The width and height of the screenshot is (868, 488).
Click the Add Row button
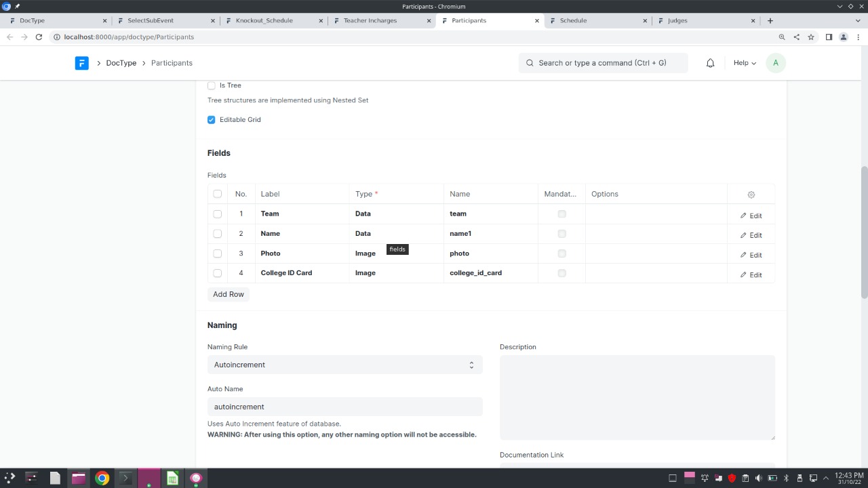pos(229,294)
